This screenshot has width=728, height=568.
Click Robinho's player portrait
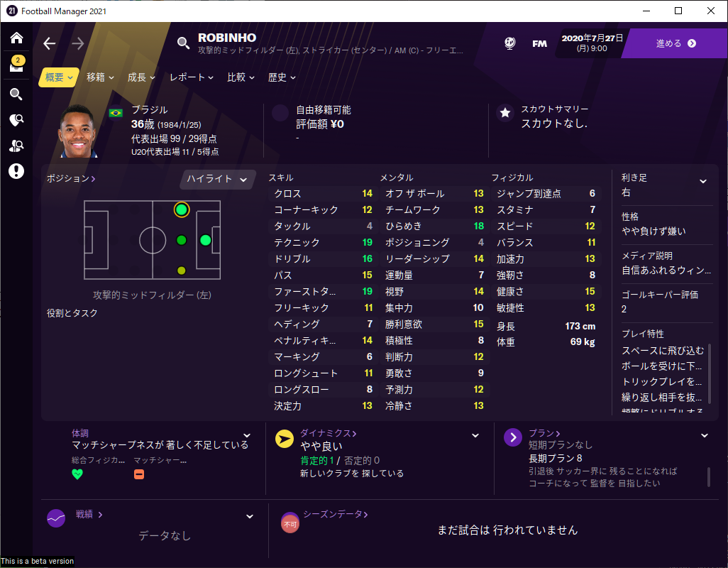tap(78, 131)
